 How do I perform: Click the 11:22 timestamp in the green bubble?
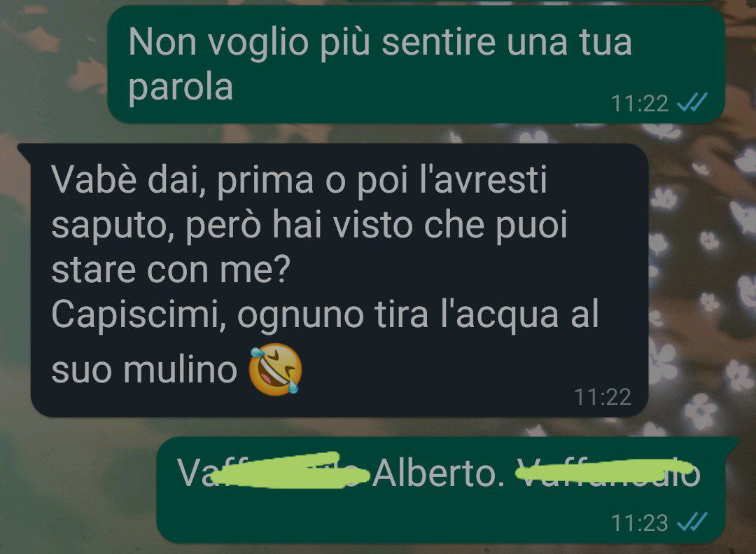pyautogui.click(x=639, y=103)
